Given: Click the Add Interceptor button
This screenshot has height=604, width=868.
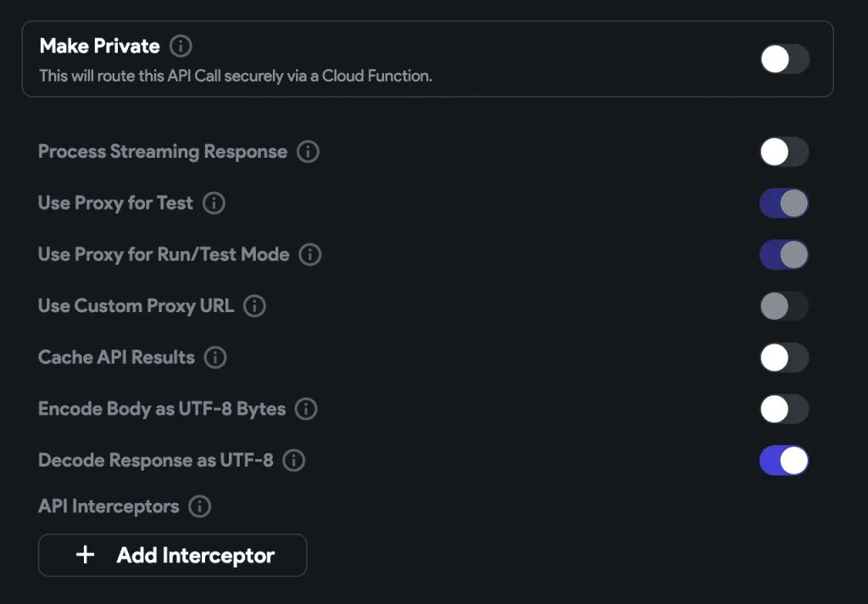Looking at the screenshot, I should point(172,556).
